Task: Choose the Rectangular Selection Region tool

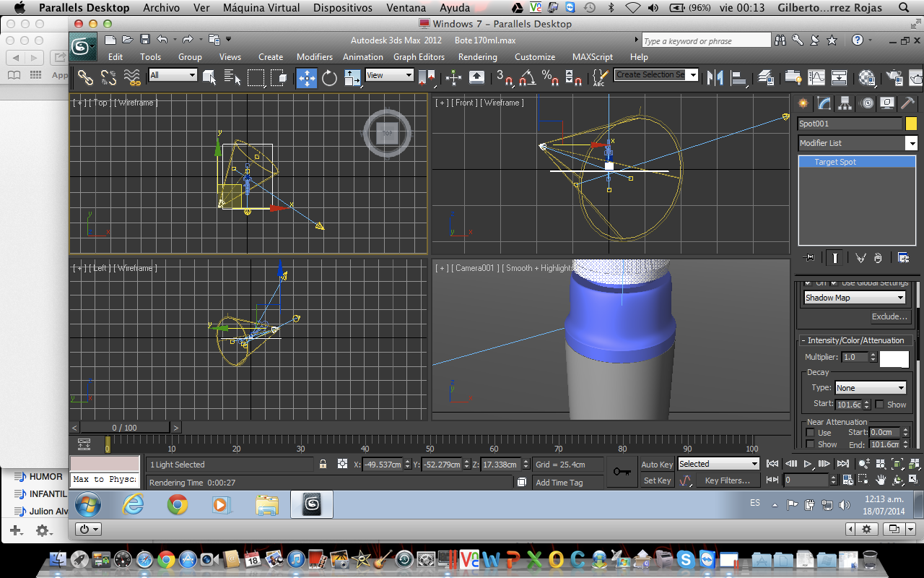Action: (256, 77)
